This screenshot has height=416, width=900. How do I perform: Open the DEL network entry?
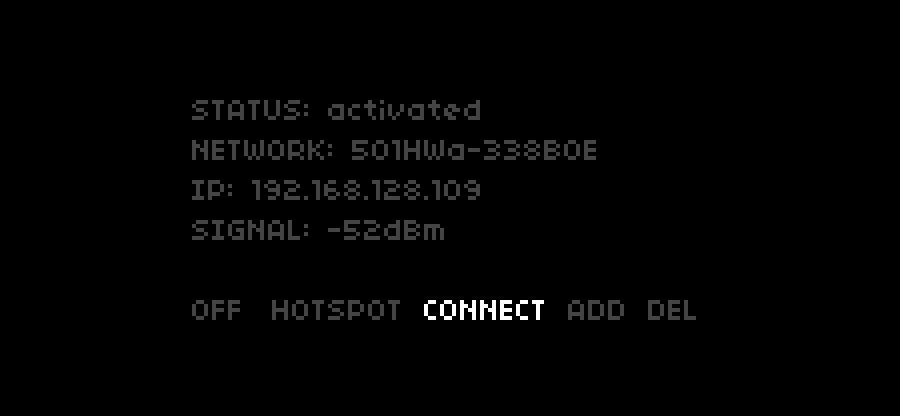pos(672,310)
